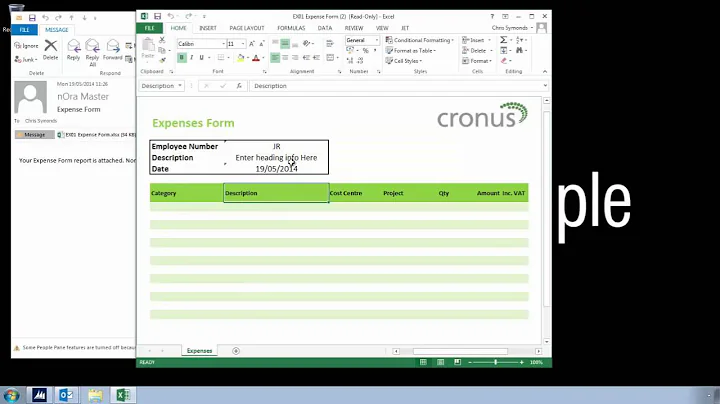This screenshot has height=404, width=720.
Task: Click the Excel Save icon in title bar
Action: (x=157, y=17)
